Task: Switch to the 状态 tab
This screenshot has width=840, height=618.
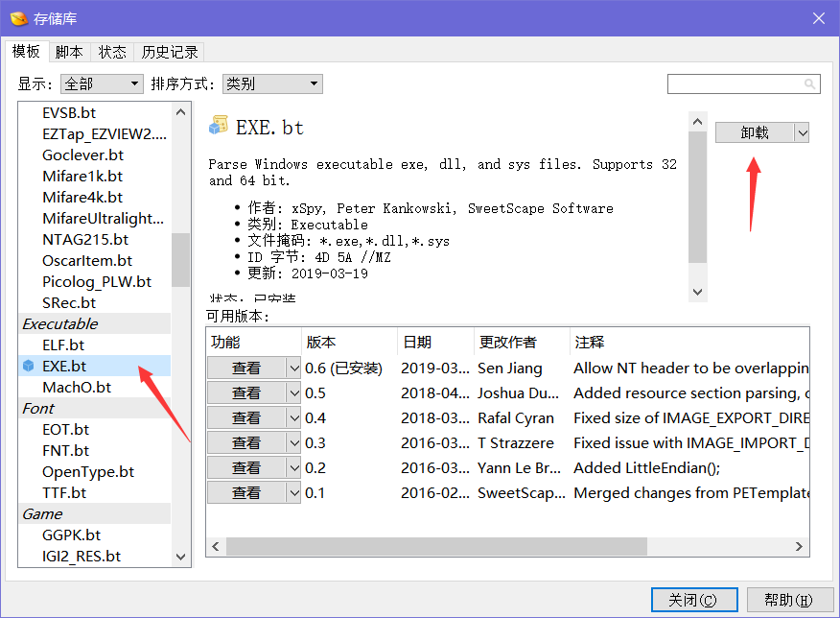Action: [x=112, y=51]
